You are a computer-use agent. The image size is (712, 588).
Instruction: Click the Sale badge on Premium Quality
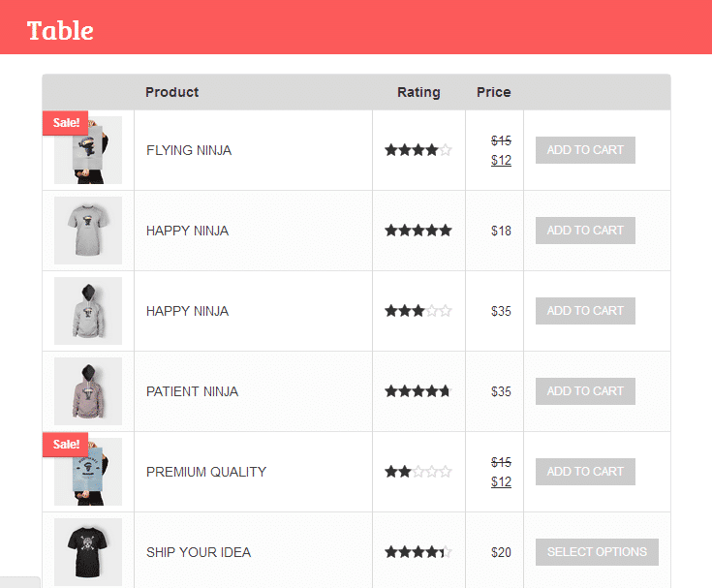66,445
